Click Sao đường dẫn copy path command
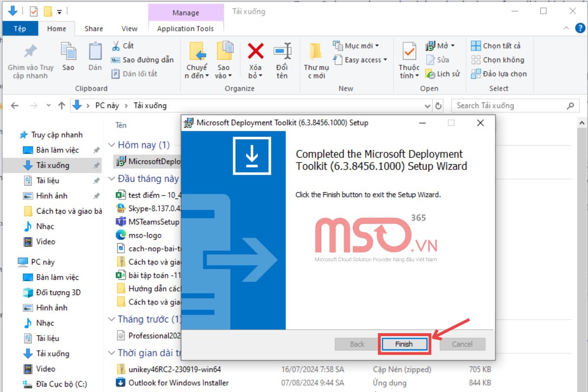The width and height of the screenshot is (588, 392). click(x=142, y=60)
